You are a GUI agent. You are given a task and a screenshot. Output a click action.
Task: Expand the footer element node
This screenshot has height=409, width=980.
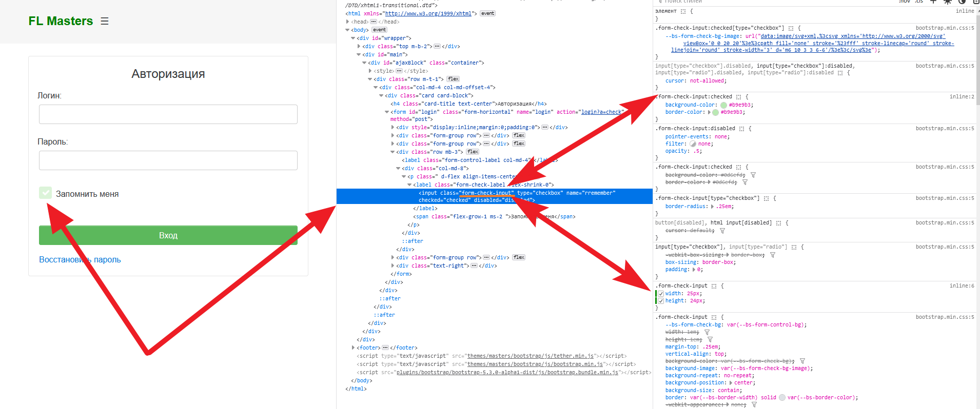[x=353, y=347]
